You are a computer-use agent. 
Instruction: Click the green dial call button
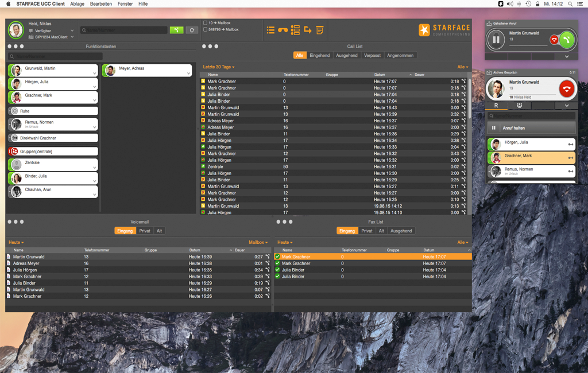pos(176,30)
